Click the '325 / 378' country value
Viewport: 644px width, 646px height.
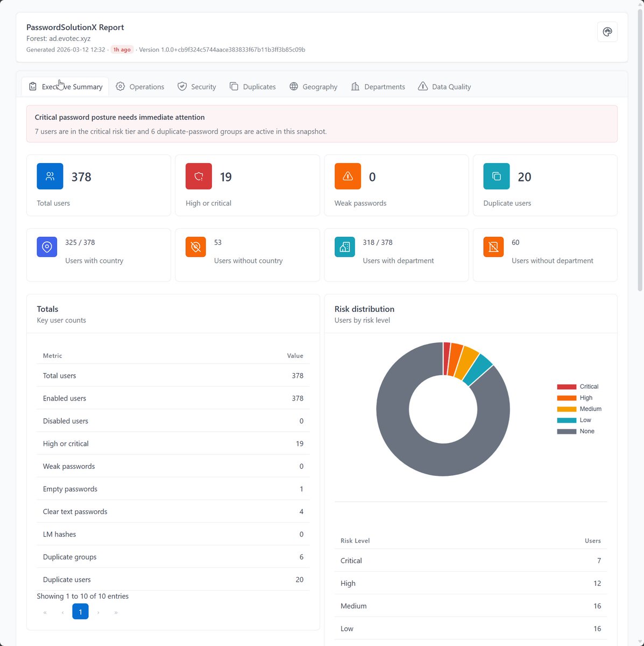tap(80, 242)
